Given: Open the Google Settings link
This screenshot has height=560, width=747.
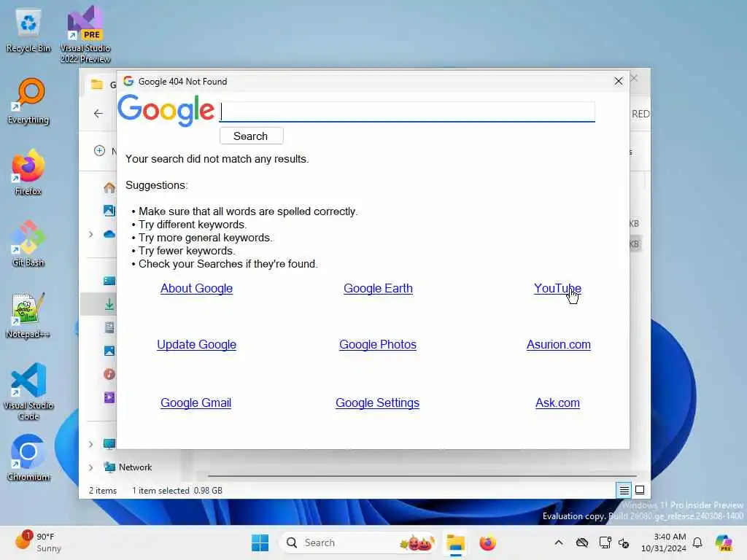Looking at the screenshot, I should 377,402.
